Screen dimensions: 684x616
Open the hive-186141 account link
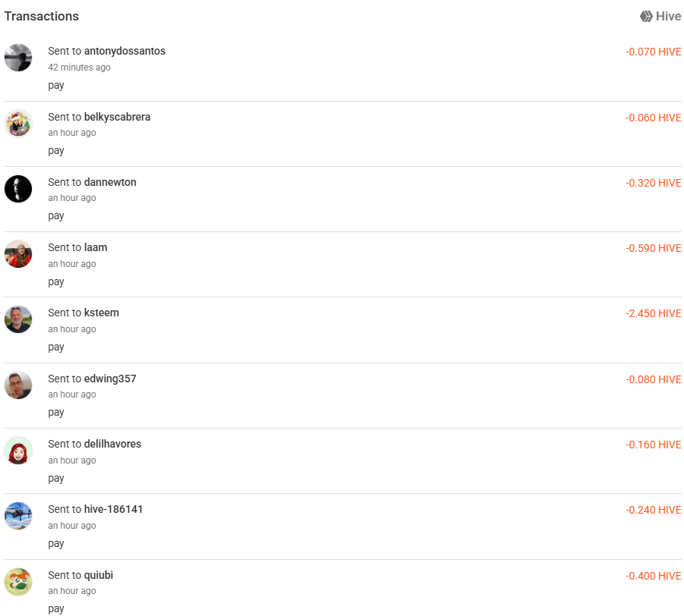coord(113,509)
